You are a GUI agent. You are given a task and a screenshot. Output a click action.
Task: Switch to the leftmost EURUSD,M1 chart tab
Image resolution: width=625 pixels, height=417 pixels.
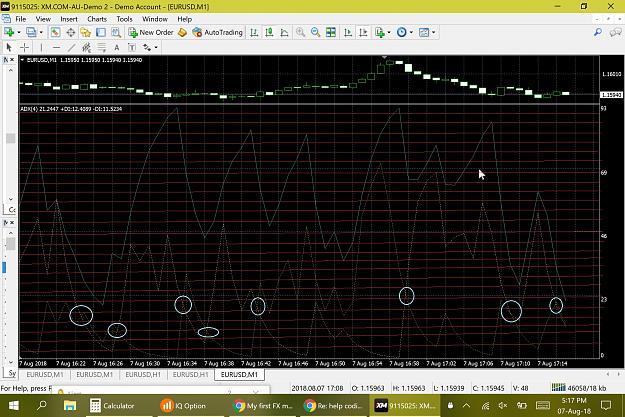point(45,374)
